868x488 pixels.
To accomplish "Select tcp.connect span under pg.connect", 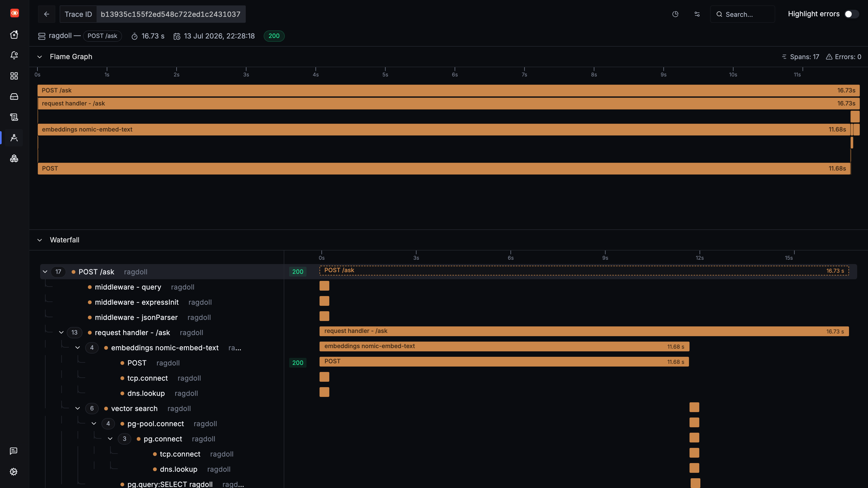I will point(180,454).
